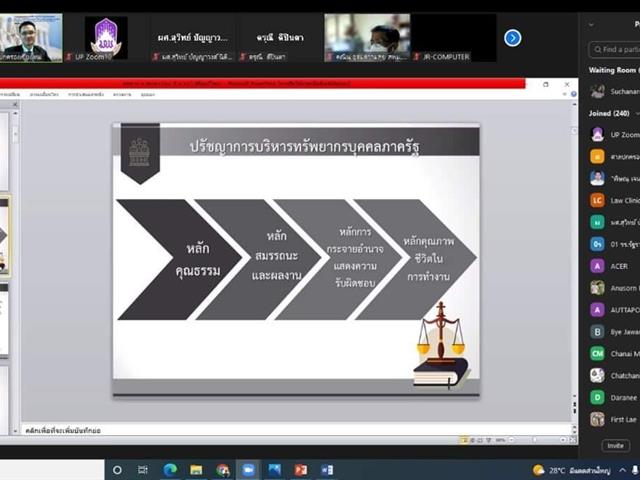This screenshot has height=480, width=640.
Task: Show hidden system tray icons
Action: tap(622, 470)
